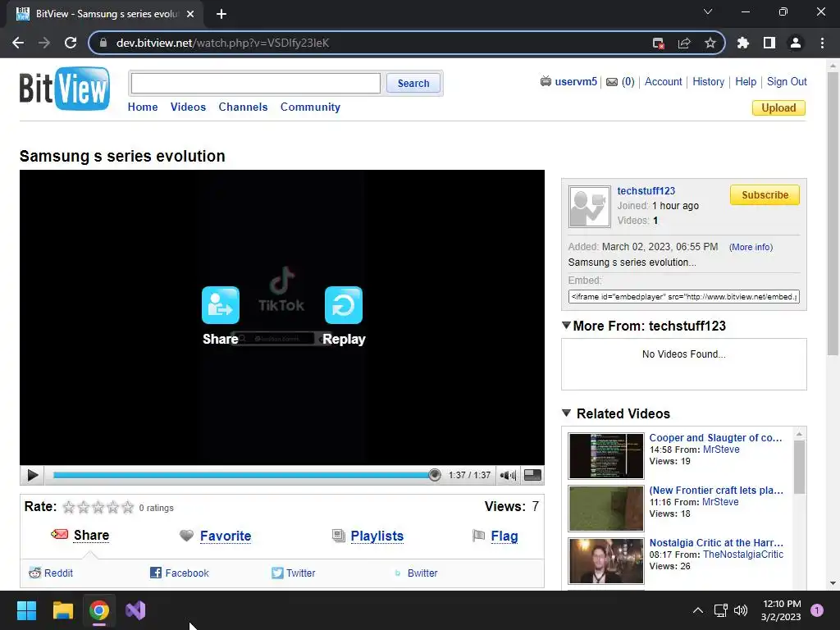Viewport: 840px width, 630px height.
Task: Collapse the More From techstuff123 section
Action: [x=566, y=325]
